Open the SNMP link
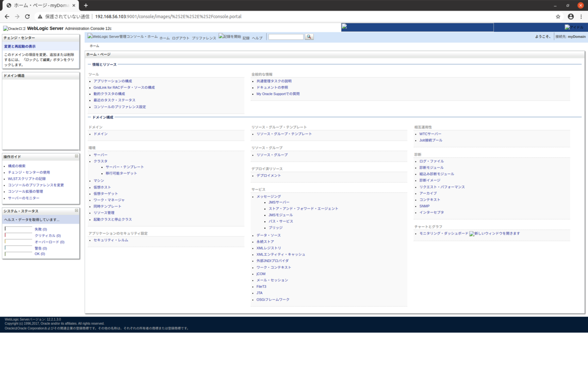Image resolution: width=588 pixels, height=373 pixels. (x=424, y=206)
